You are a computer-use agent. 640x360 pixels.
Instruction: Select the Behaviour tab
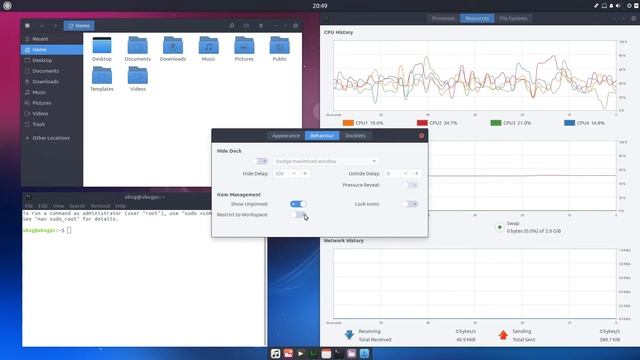coord(322,136)
